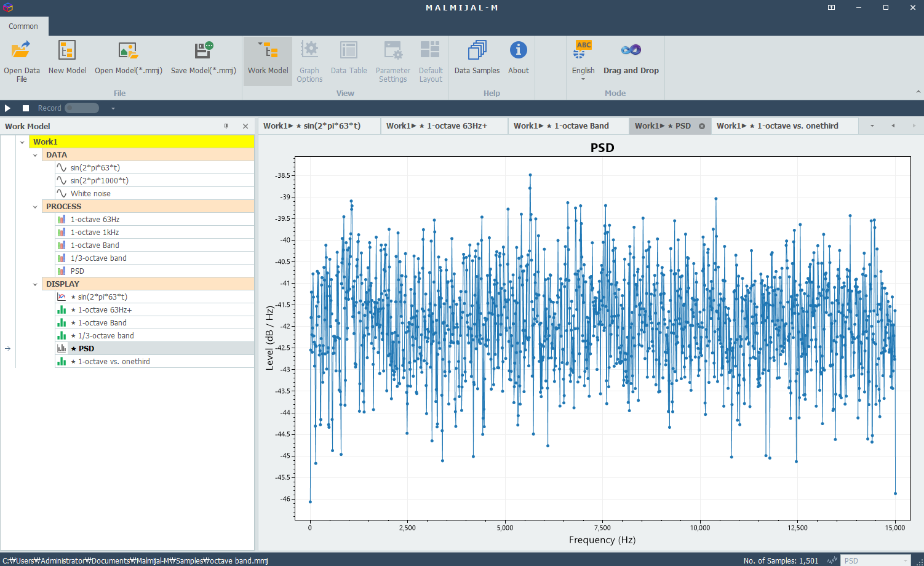This screenshot has height=566, width=924.
Task: Switch to 1-octave vs. onethird tab
Action: [784, 126]
